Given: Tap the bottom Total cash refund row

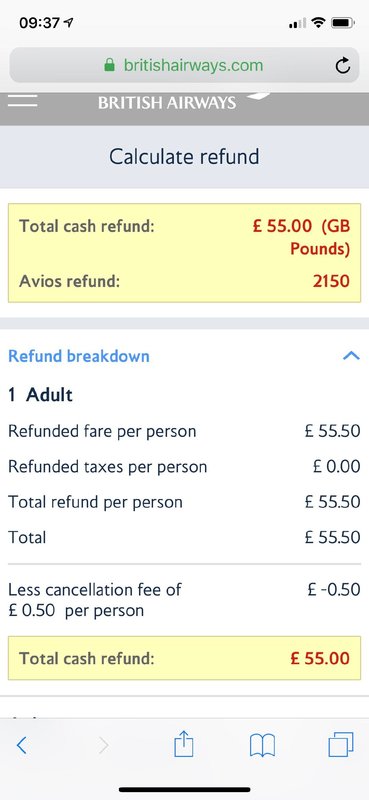Looking at the screenshot, I should [x=184, y=658].
